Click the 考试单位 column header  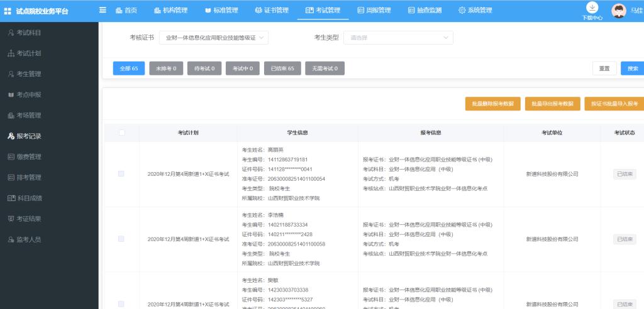(552, 133)
